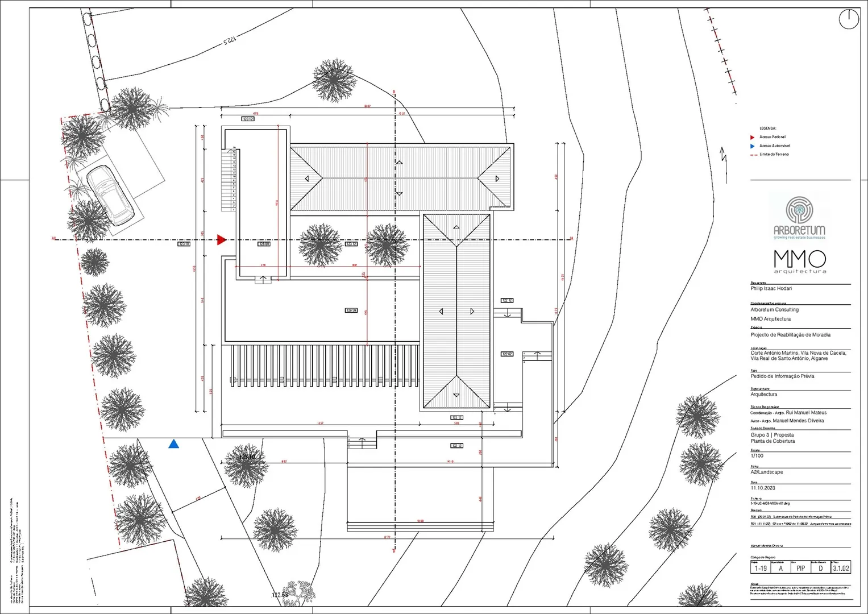Click the blue triangle in legend for Acesso Automóvel
868x614 pixels.
point(753,146)
